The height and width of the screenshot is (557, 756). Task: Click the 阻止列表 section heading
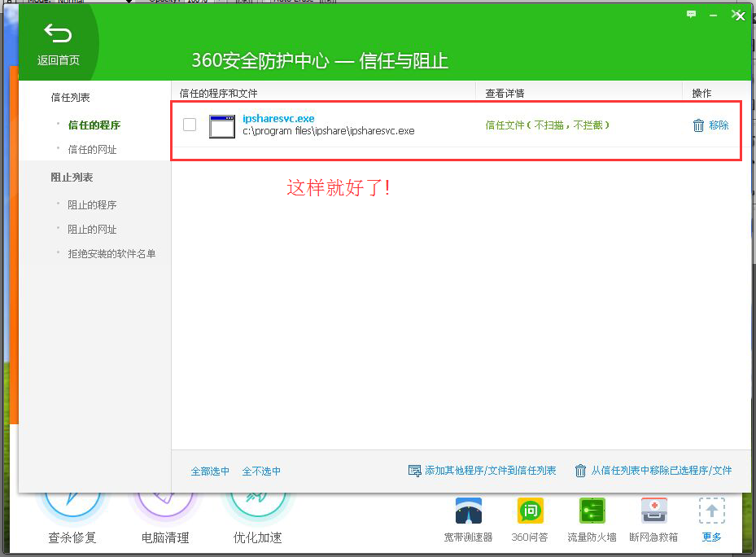(72, 178)
